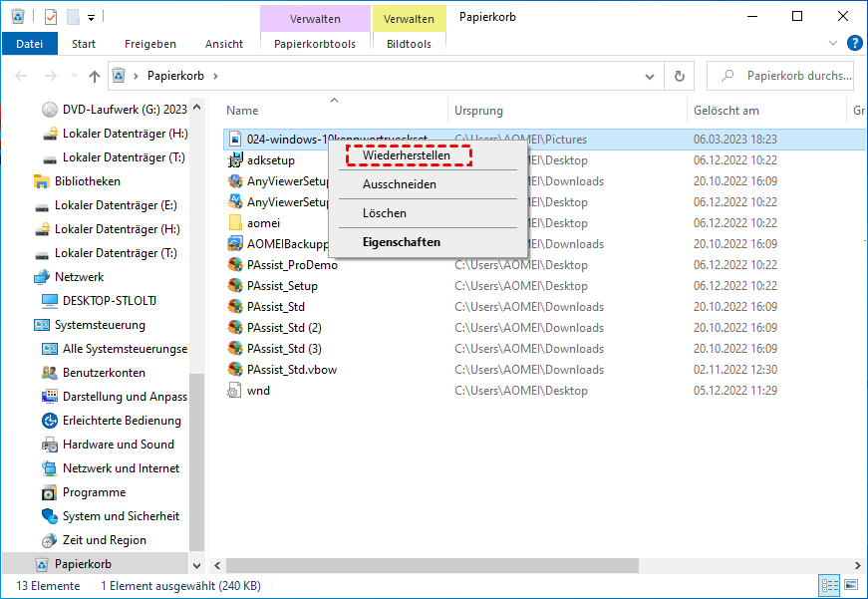Select the PAssist_Std (3) file name
Screen dimensions: 868x599
pos(284,349)
